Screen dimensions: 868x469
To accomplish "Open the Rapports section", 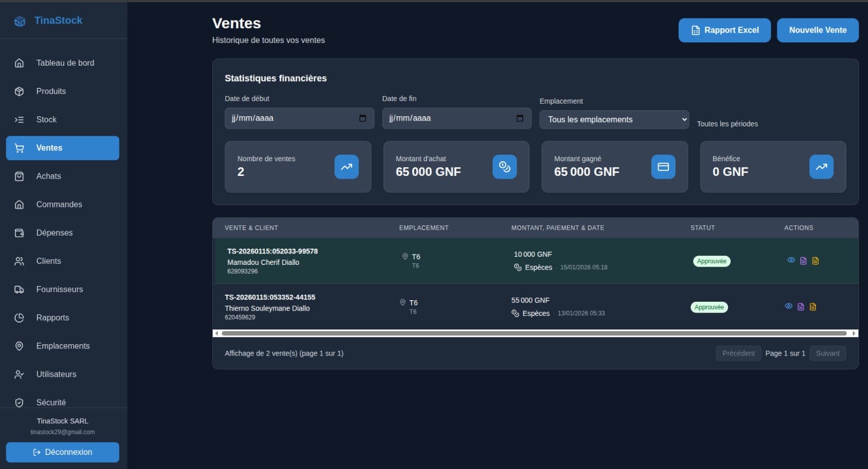I will pos(62,318).
